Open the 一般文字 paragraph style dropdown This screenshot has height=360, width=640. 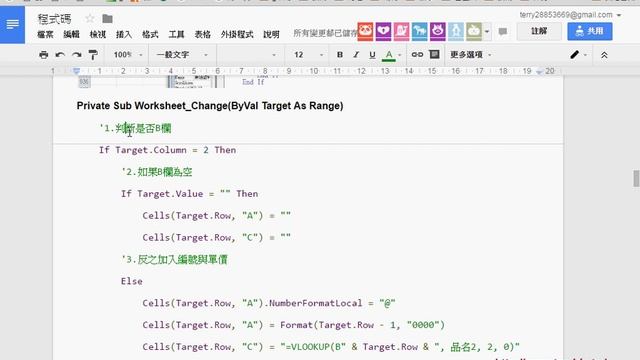182,55
